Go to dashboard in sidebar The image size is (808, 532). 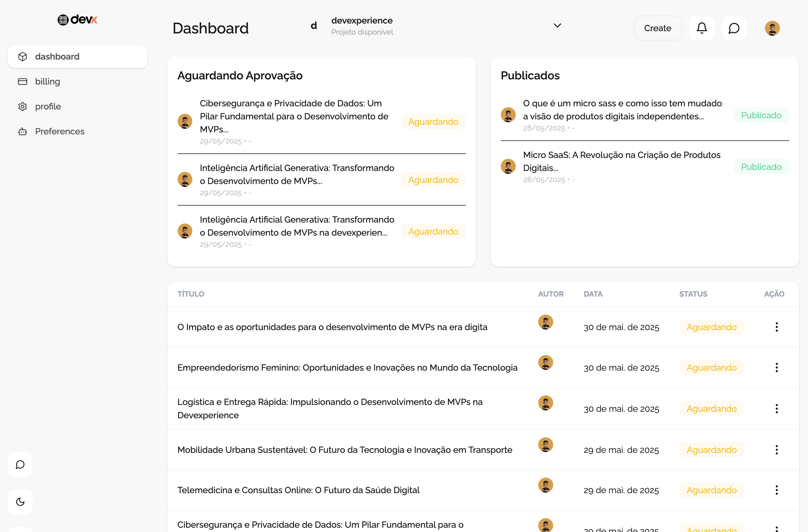point(77,57)
